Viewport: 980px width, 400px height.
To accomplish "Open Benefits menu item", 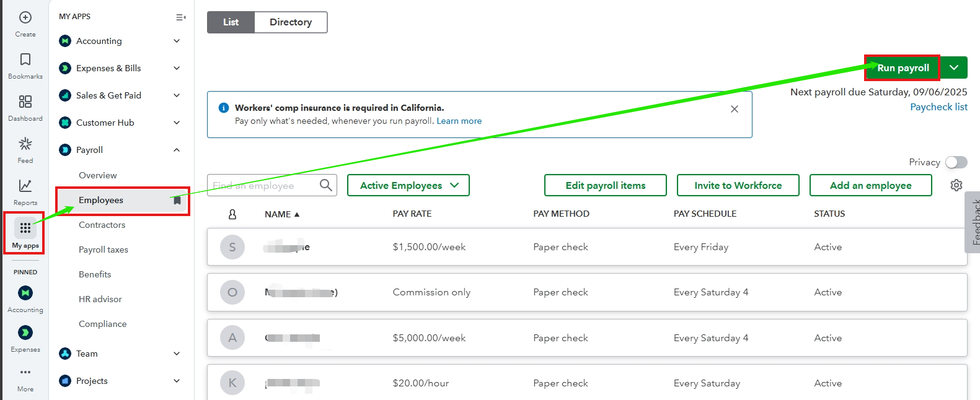I will coord(95,274).
